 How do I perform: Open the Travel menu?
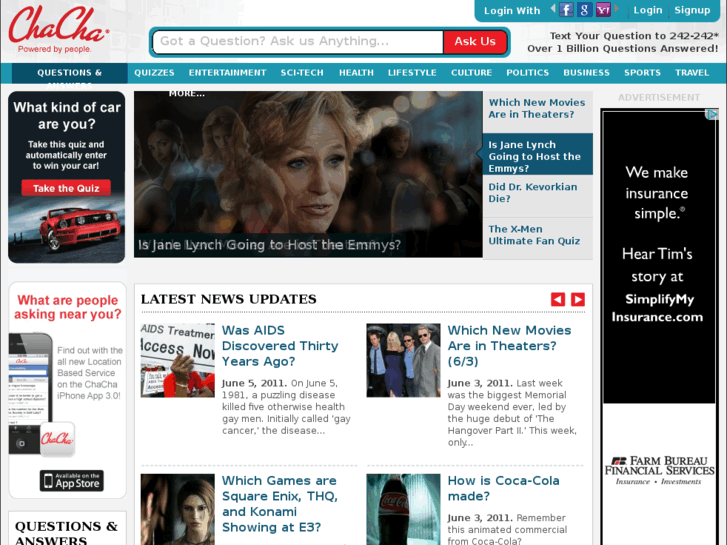point(692,73)
